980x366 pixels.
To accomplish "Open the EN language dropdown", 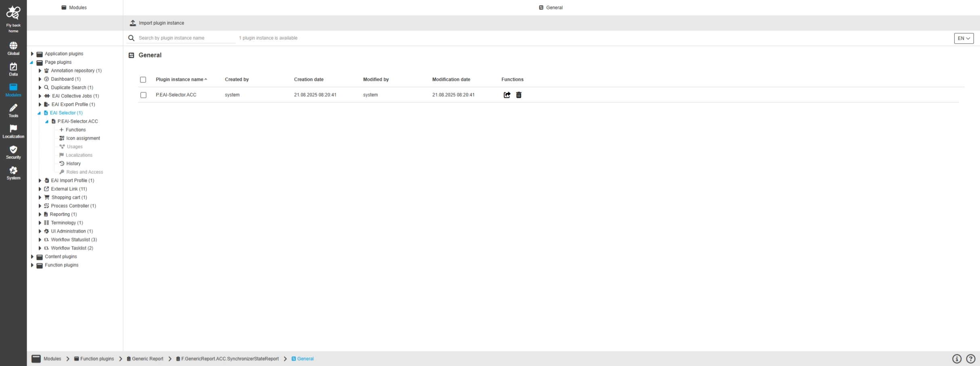I will coord(964,38).
